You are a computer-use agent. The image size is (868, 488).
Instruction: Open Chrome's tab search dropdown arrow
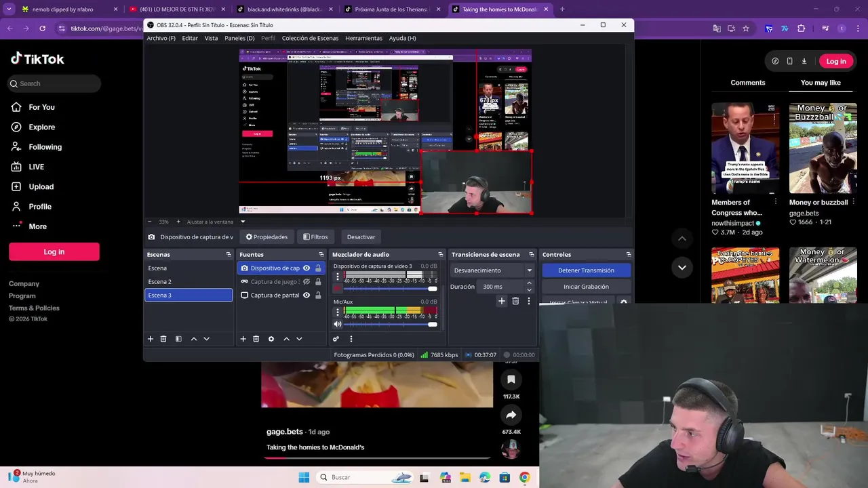pos(9,9)
